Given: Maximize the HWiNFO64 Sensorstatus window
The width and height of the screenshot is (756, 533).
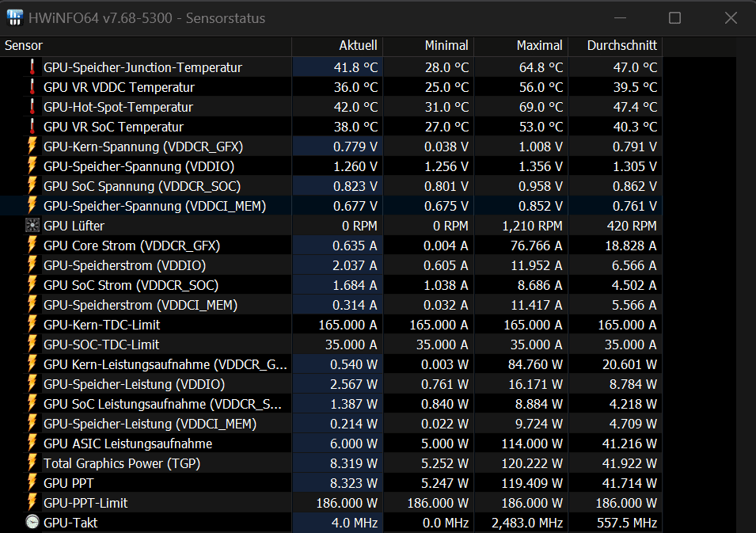Looking at the screenshot, I should coord(674,18).
